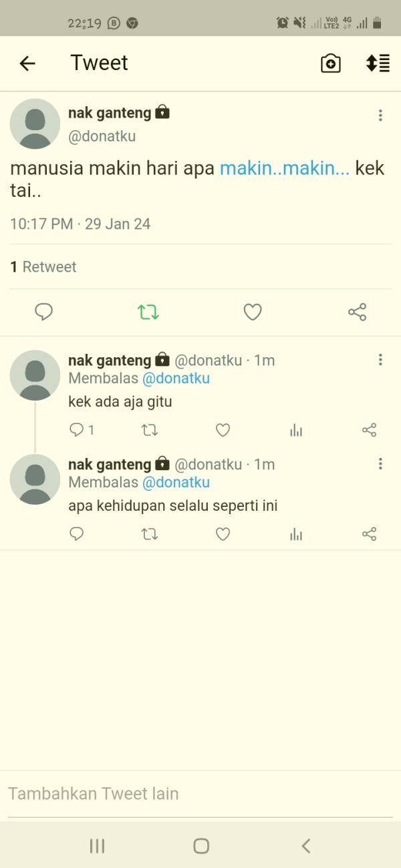
Task: Open the camera add-photo icon
Action: pyautogui.click(x=331, y=63)
